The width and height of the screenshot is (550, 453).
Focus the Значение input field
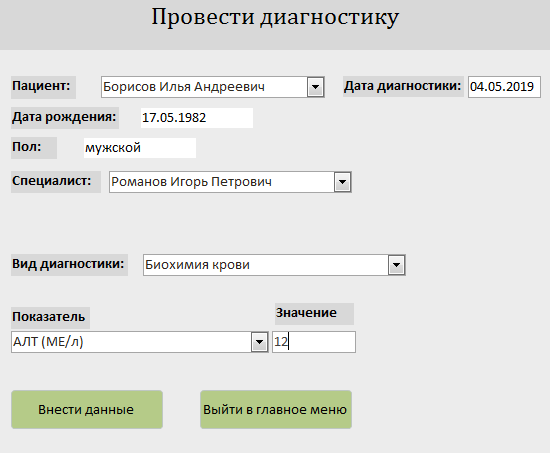(314, 342)
